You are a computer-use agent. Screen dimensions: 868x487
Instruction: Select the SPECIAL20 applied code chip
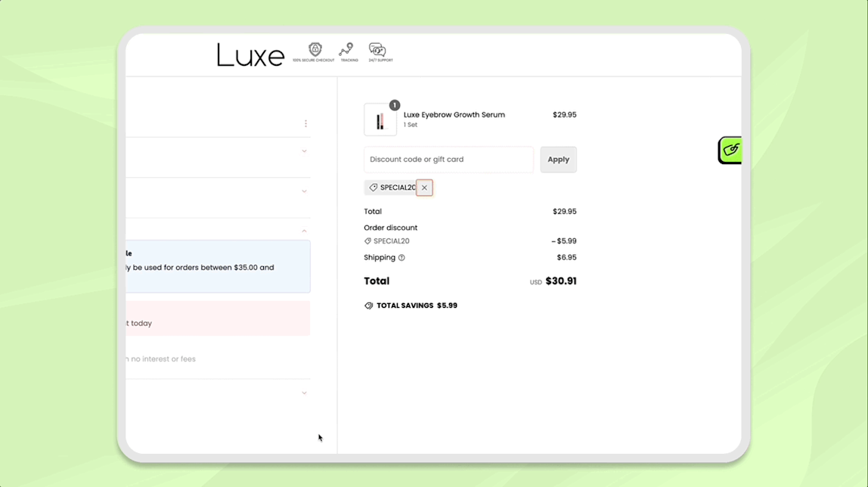point(393,187)
